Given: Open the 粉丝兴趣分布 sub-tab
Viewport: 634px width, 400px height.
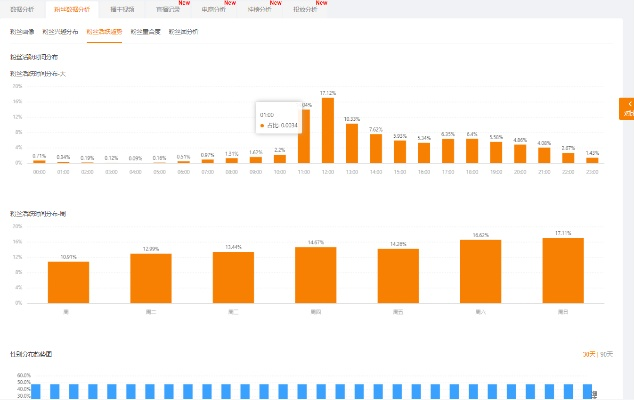Looking at the screenshot, I should click(62, 32).
